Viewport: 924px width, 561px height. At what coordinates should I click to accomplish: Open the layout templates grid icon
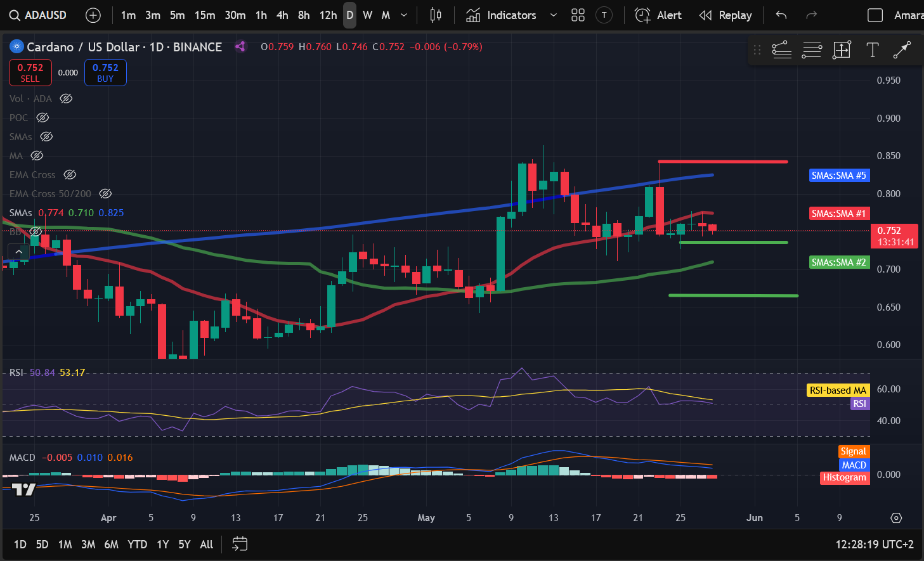(578, 15)
